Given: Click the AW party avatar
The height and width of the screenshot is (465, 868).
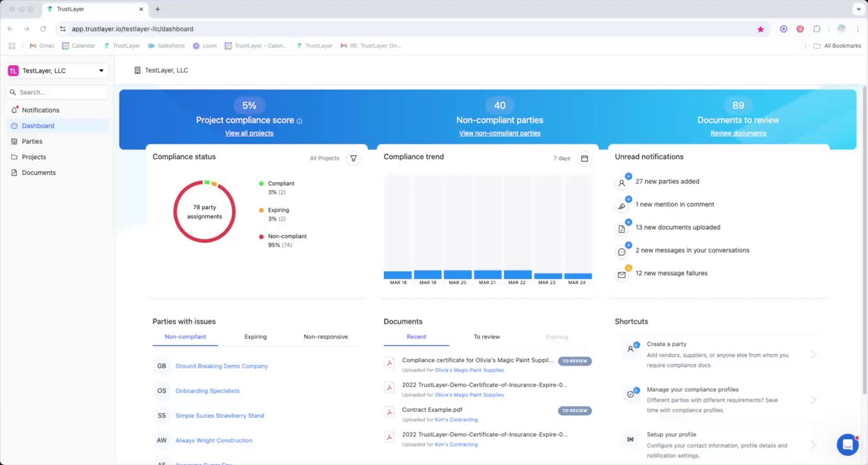Looking at the screenshot, I should pos(161,440).
